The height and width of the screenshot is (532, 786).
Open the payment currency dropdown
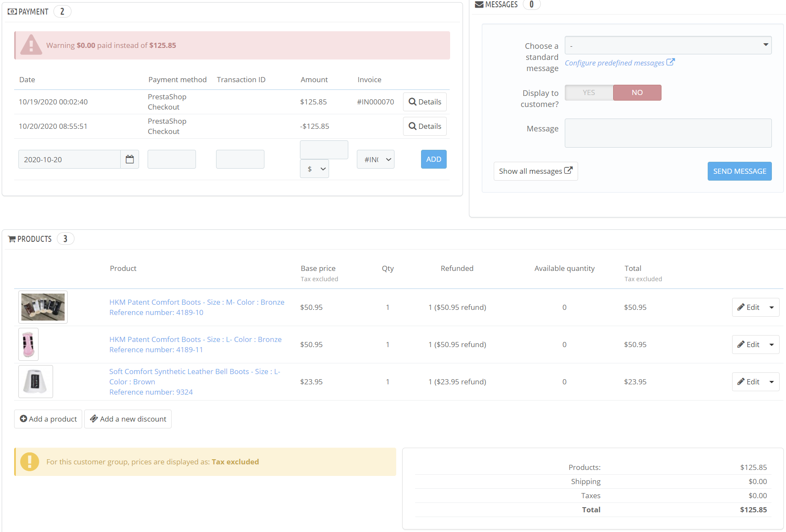tap(314, 169)
